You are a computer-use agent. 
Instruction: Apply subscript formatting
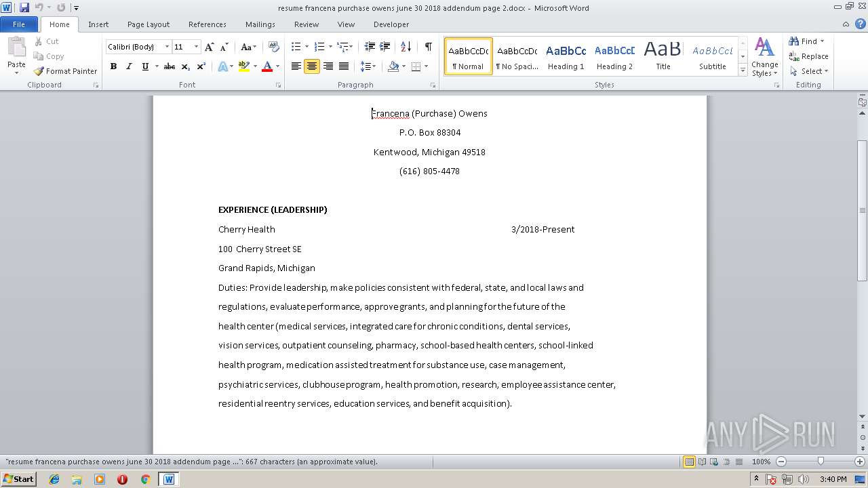click(186, 66)
